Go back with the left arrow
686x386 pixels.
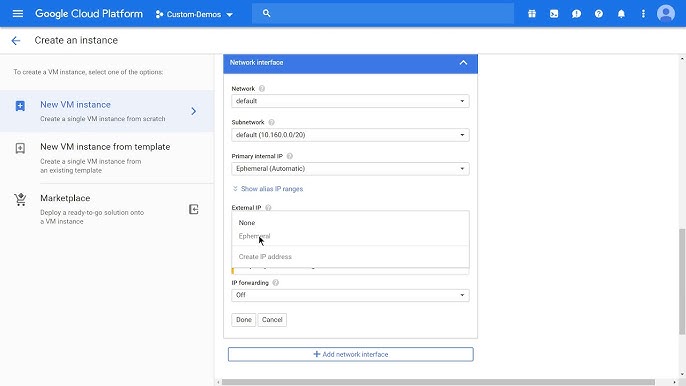pos(16,41)
